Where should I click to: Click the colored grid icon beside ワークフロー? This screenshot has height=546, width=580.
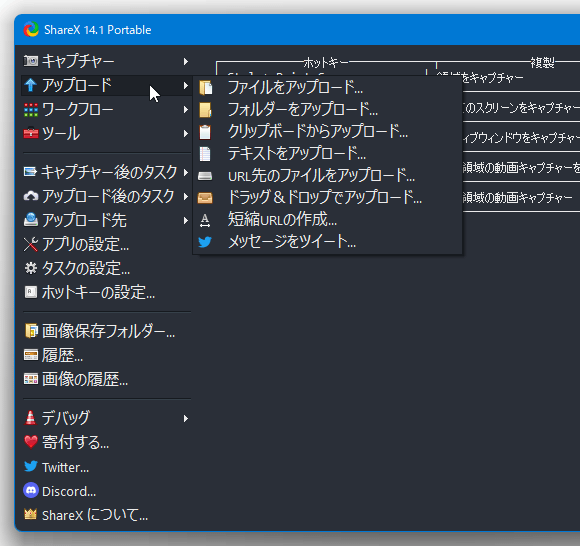point(31,109)
